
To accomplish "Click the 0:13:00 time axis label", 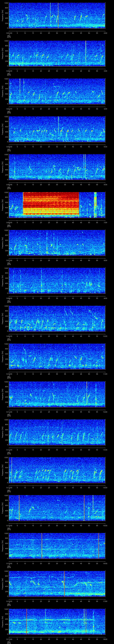I will coord(9,487).
